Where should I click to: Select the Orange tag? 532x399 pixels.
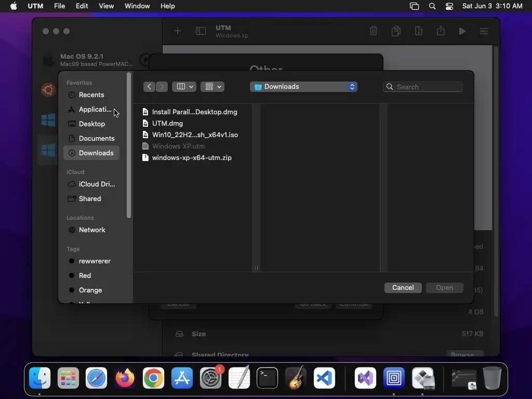[91, 290]
